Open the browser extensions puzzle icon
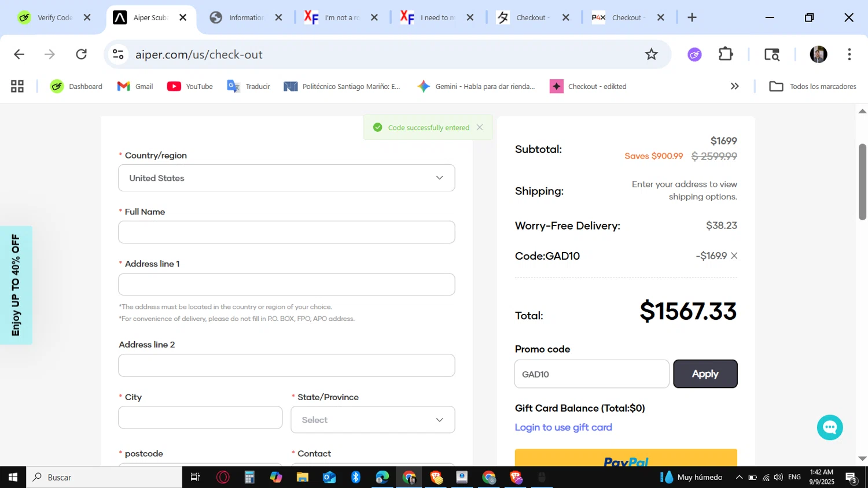 (726, 54)
